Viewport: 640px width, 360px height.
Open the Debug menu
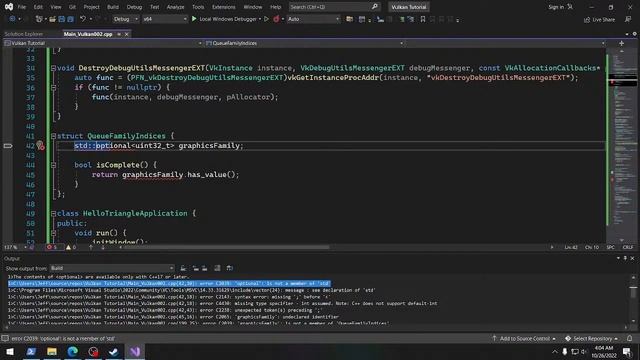click(134, 7)
